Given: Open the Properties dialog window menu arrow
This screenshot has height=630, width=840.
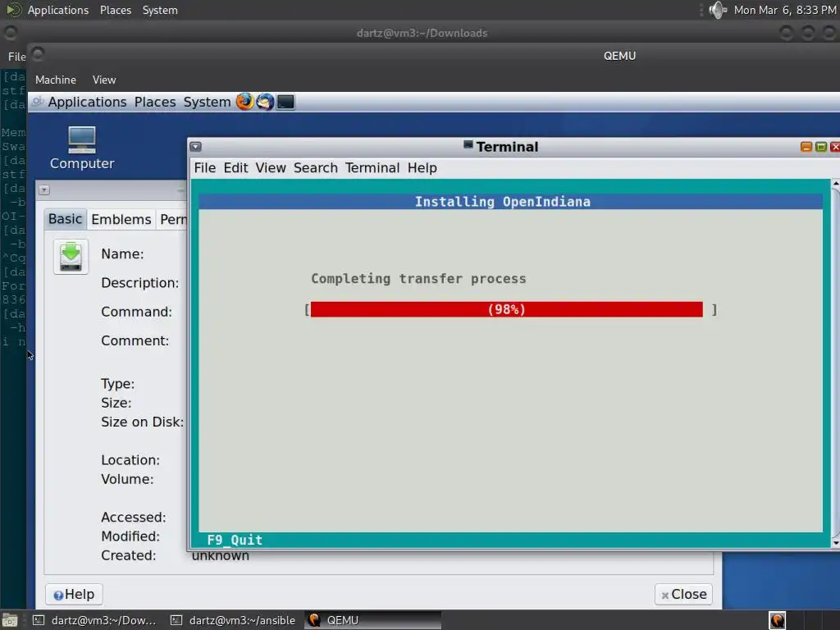Looking at the screenshot, I should point(44,190).
